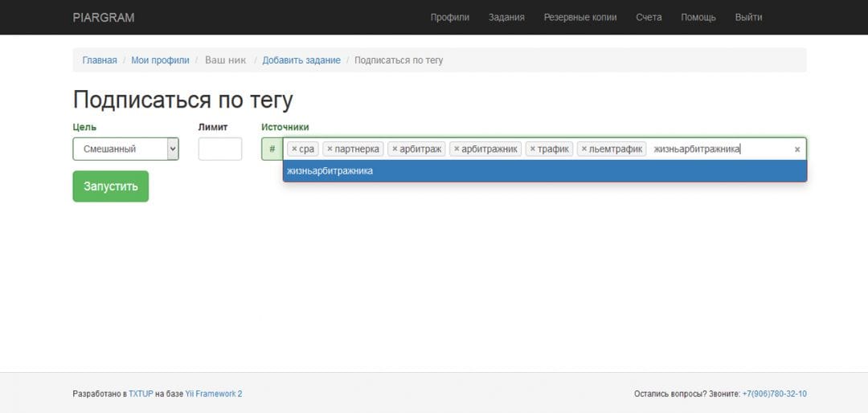The image size is (868, 413).
Task: Click the # hash addon icon
Action: [272, 149]
